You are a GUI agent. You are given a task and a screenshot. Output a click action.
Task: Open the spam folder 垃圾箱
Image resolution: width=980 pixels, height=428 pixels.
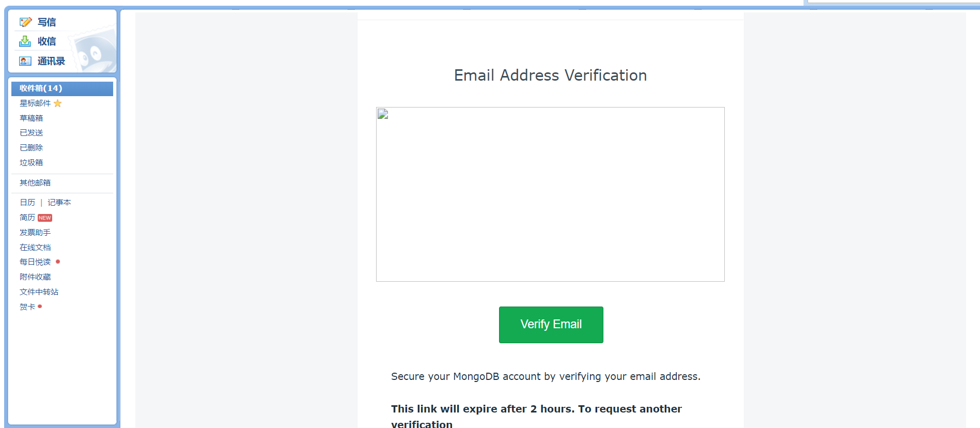(32, 163)
